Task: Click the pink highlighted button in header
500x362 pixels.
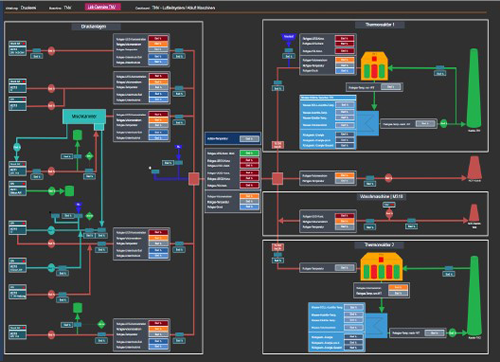Action: (x=102, y=7)
